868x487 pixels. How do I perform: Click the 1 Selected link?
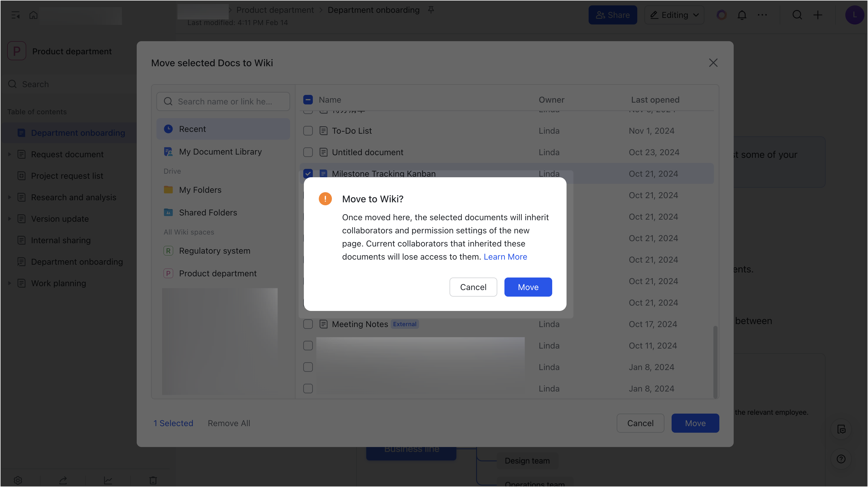(173, 423)
